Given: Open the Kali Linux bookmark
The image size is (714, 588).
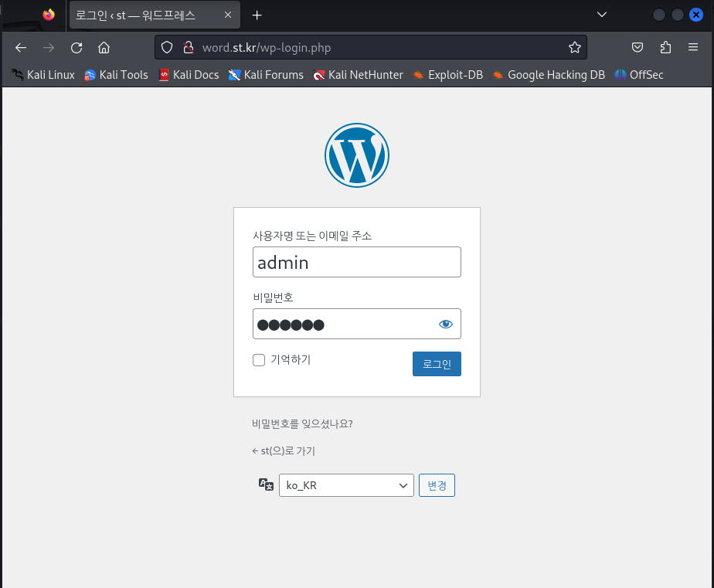Looking at the screenshot, I should (43, 75).
